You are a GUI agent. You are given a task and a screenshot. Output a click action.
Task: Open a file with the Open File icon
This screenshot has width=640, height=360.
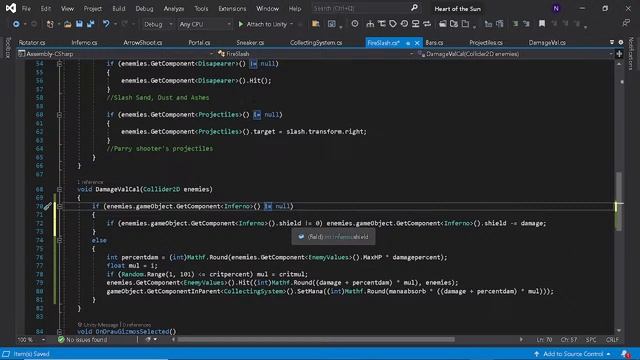[x=68, y=24]
